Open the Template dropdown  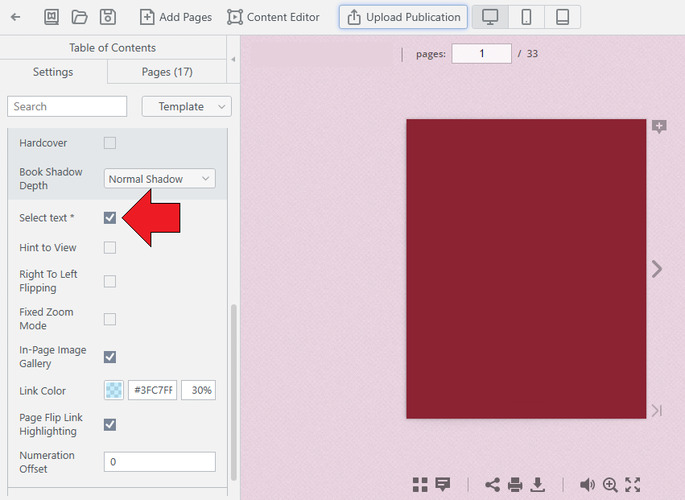(x=187, y=107)
